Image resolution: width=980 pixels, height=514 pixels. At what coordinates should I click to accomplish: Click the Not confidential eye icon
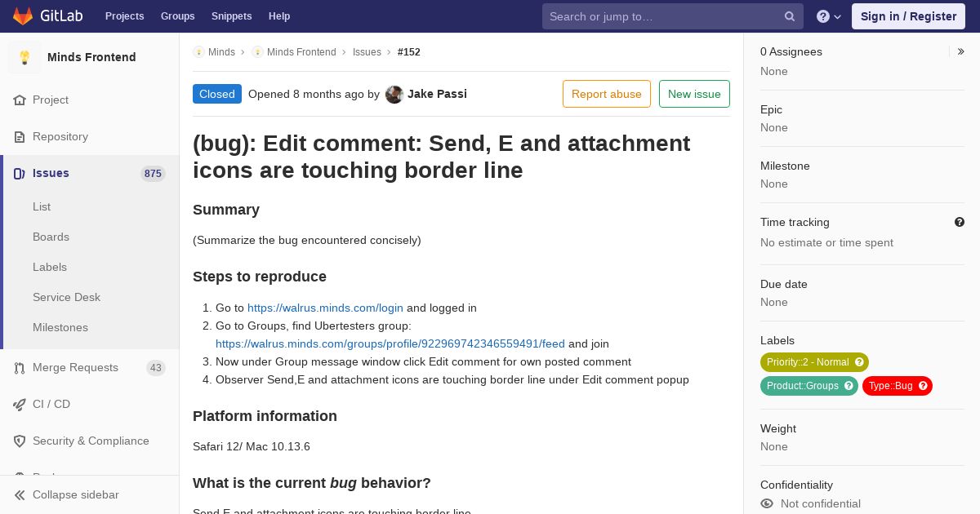click(x=767, y=503)
